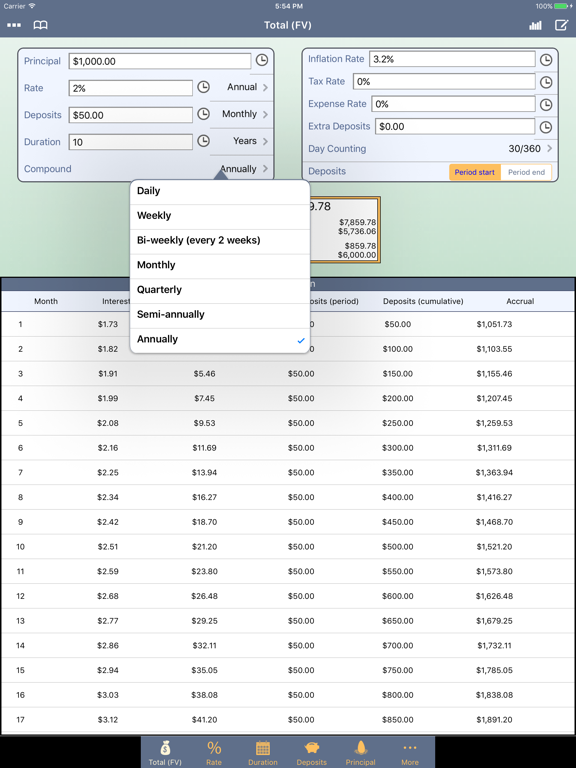
Task: Edit the Tax Rate field
Action: [444, 82]
